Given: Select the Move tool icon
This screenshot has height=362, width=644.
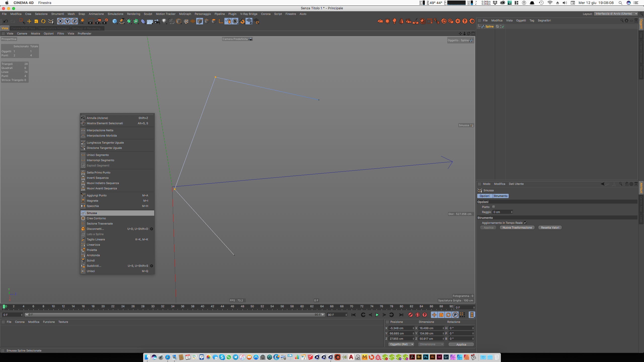Looking at the screenshot, I should click(x=29, y=21).
